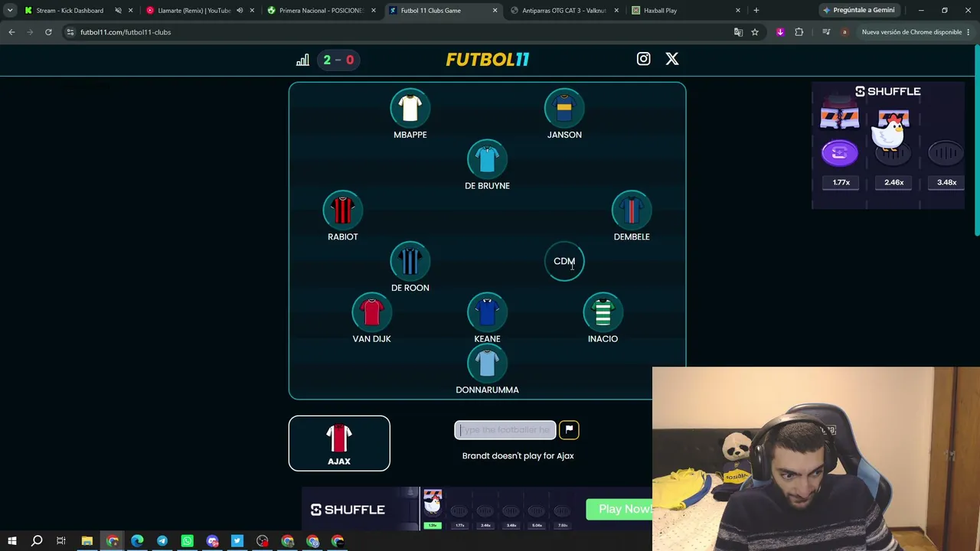
Task: Click the Mbappe white shirt
Action: click(x=410, y=109)
